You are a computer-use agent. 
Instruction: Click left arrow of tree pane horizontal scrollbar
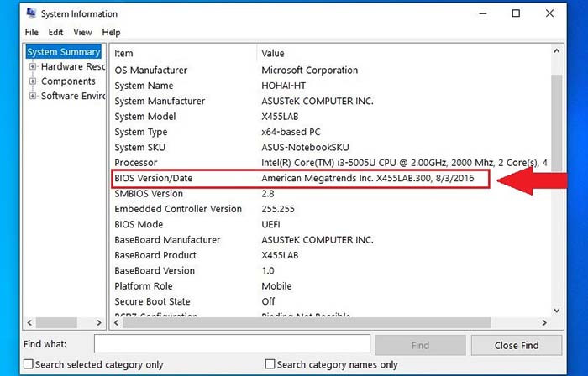coord(29,322)
